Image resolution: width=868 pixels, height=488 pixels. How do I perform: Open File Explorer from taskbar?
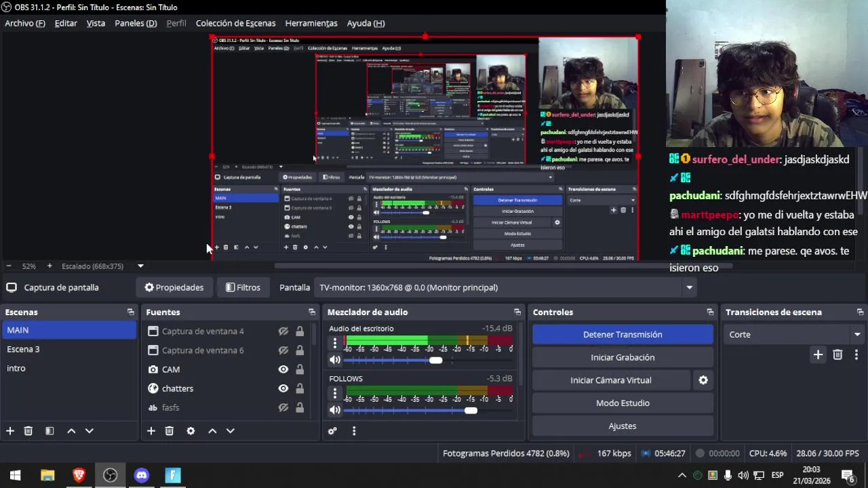click(47, 475)
